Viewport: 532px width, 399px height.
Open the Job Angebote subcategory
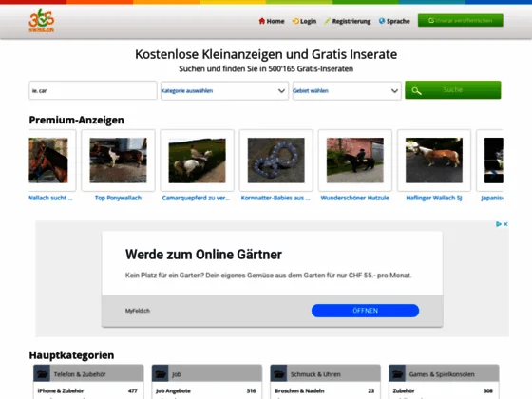point(173,390)
